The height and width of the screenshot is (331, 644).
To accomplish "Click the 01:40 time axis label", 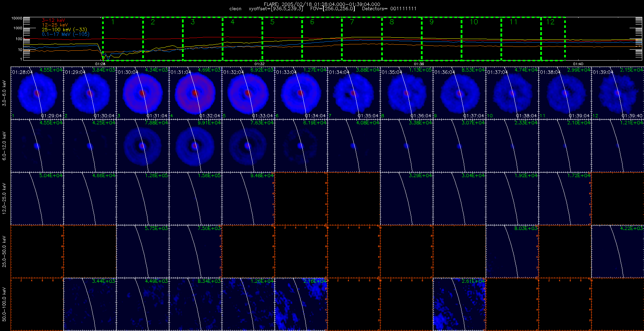I will [578, 64].
